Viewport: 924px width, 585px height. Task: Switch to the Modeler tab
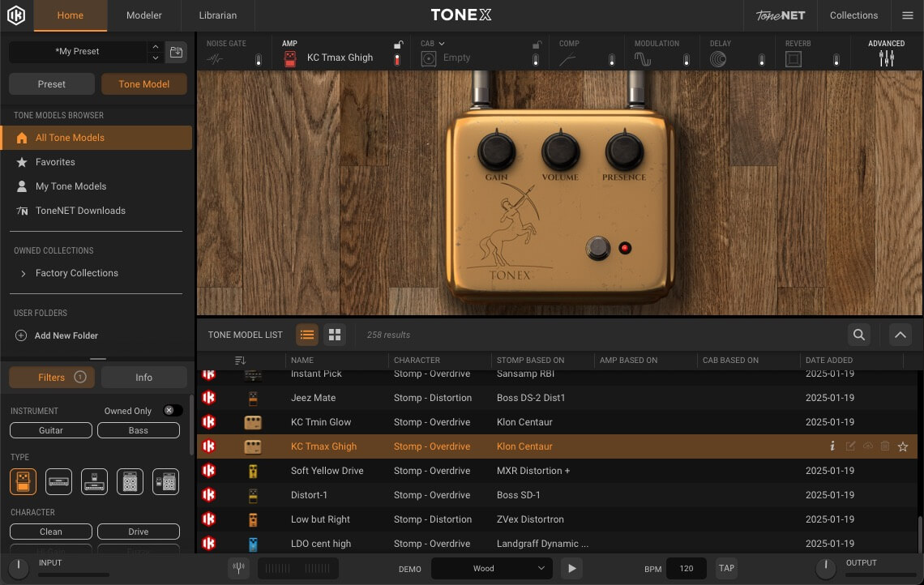coord(143,15)
